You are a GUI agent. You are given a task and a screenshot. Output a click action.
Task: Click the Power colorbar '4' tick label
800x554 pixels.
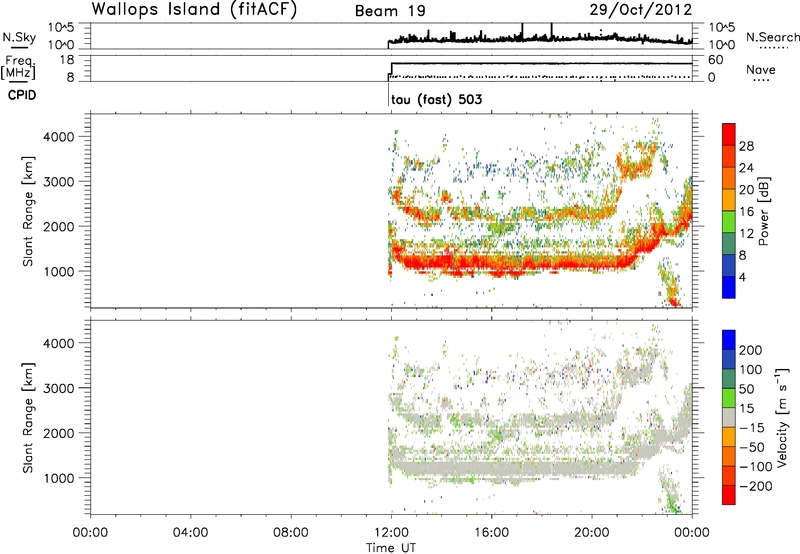[742, 277]
